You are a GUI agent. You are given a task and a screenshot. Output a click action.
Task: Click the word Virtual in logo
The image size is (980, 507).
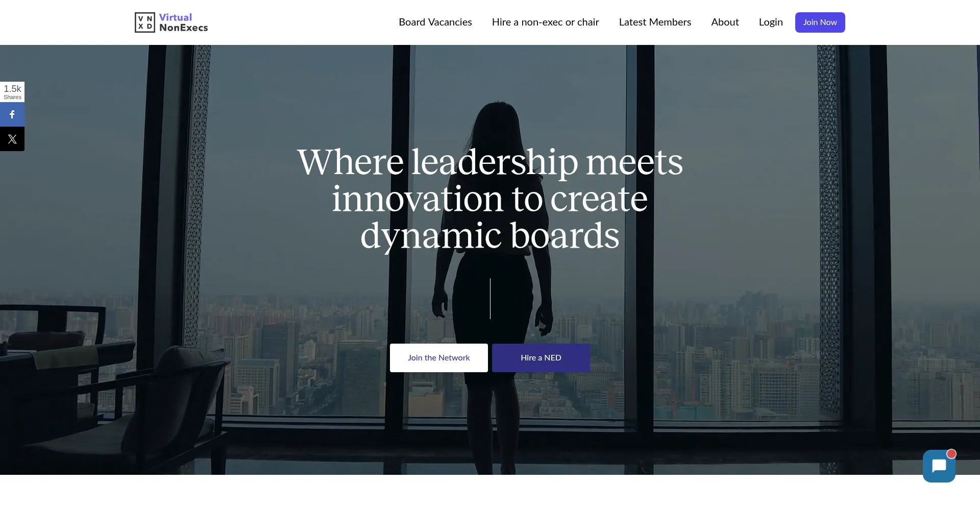pyautogui.click(x=176, y=17)
